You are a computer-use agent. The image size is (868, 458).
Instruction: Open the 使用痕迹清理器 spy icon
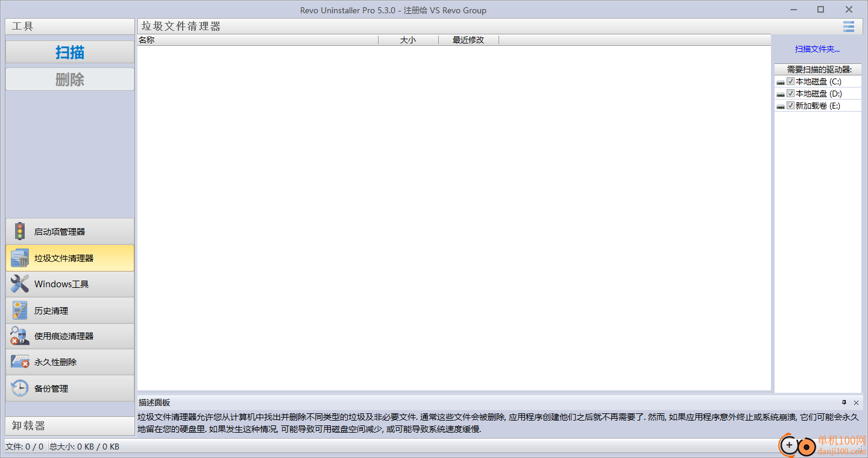[x=20, y=336]
